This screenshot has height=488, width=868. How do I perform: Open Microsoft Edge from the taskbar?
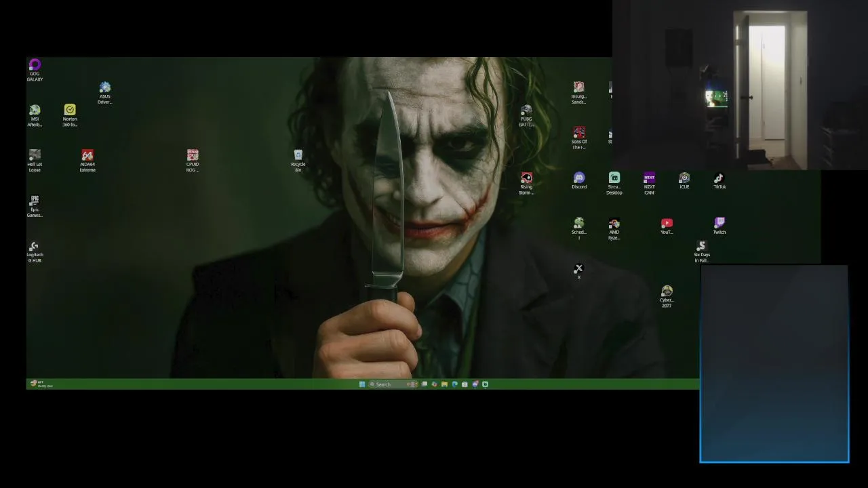pyautogui.click(x=454, y=384)
